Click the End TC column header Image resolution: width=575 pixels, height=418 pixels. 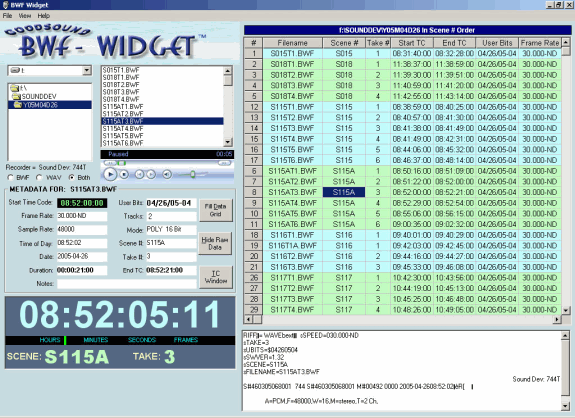point(454,43)
